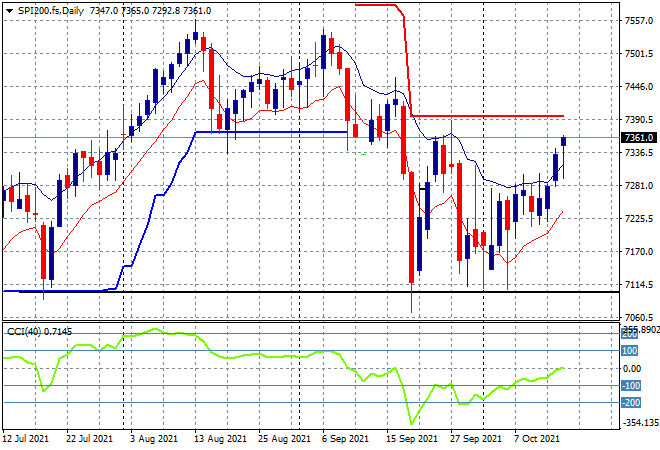The image size is (660, 450).
Task: Click the 7225.5 price axis label
Action: tap(639, 218)
